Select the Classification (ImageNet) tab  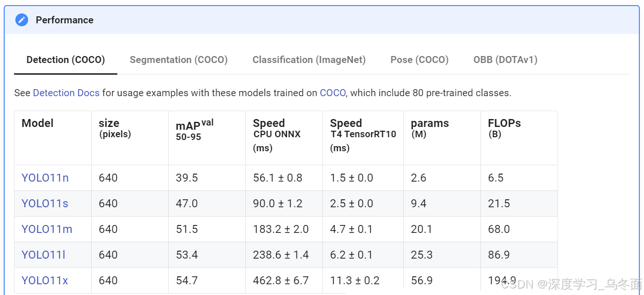point(309,60)
